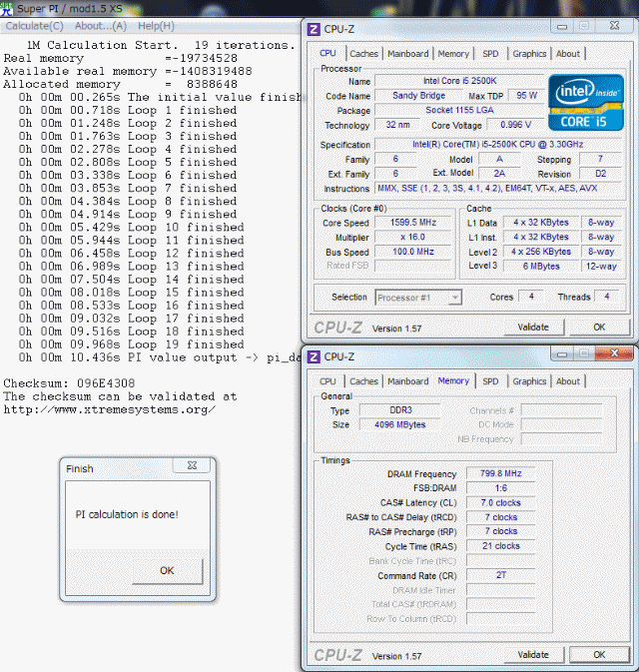Click Validate in the CPU-Z processor window
The image size is (639, 672).
pyautogui.click(x=533, y=327)
